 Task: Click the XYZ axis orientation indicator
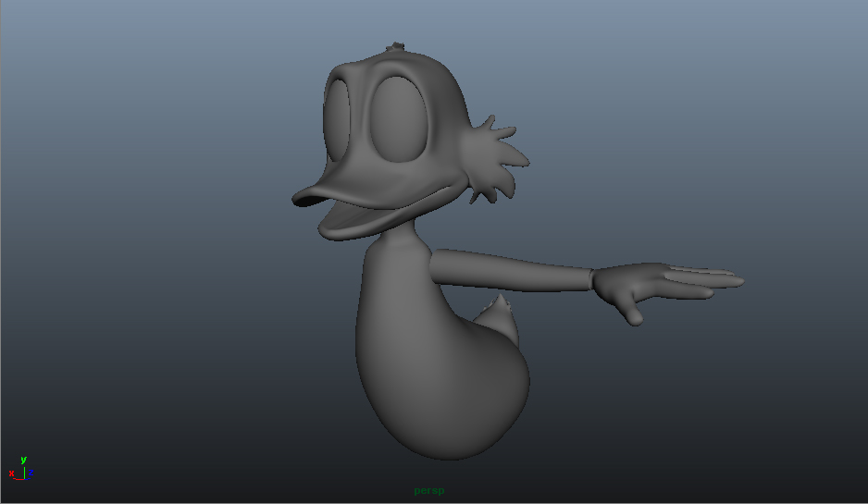(x=21, y=469)
